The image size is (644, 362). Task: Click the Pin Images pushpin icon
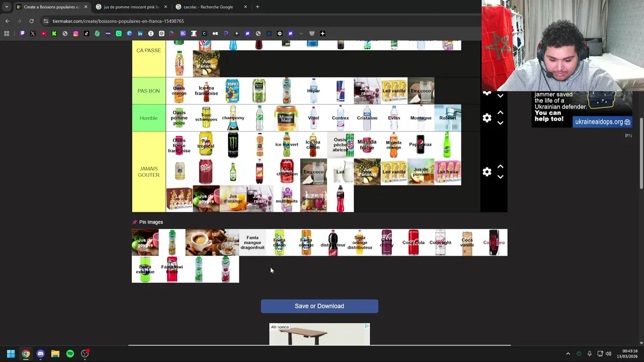[x=135, y=222]
